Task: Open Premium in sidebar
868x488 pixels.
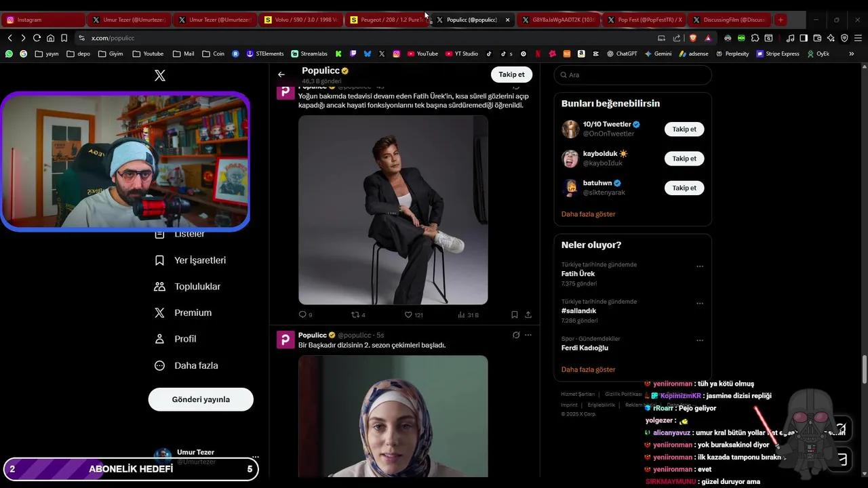Action: click(183, 312)
